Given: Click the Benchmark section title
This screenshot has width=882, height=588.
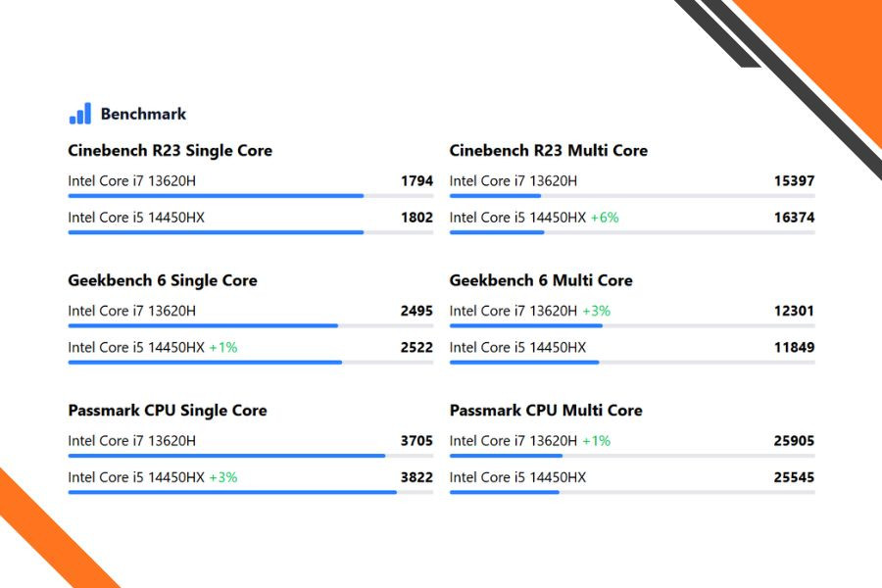Looking at the screenshot, I should click(x=143, y=114).
